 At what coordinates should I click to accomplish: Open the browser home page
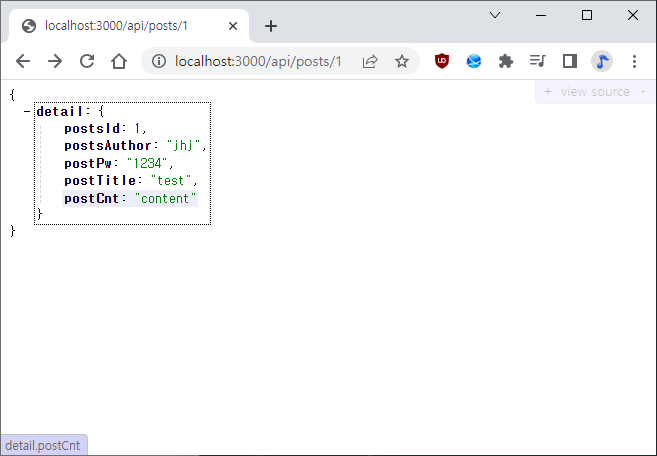(119, 61)
